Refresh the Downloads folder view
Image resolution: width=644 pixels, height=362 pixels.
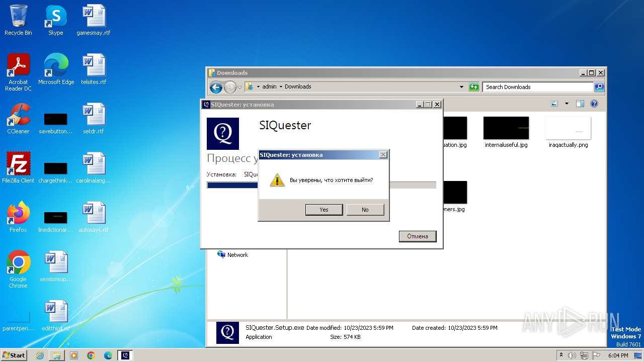pos(474,87)
